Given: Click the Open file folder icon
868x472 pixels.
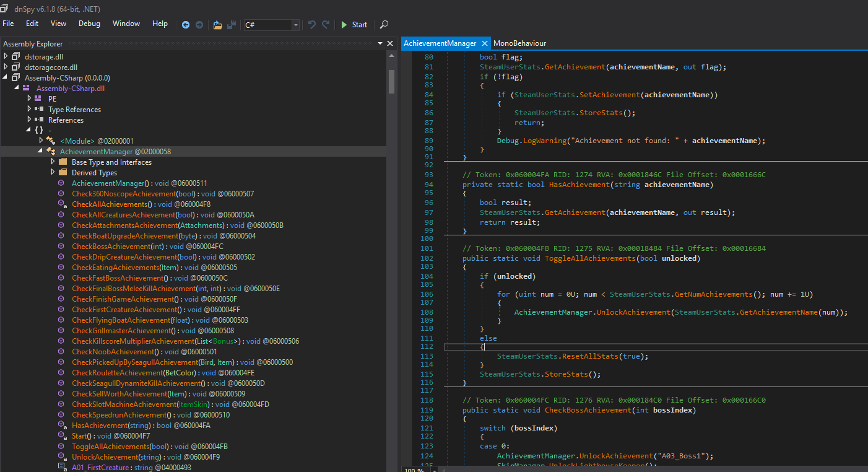Looking at the screenshot, I should (x=217, y=25).
